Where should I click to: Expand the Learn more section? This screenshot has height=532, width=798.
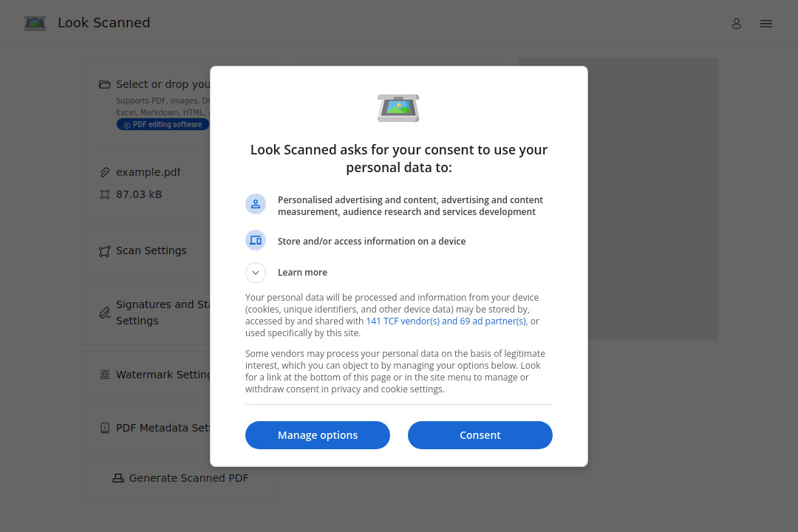256,272
